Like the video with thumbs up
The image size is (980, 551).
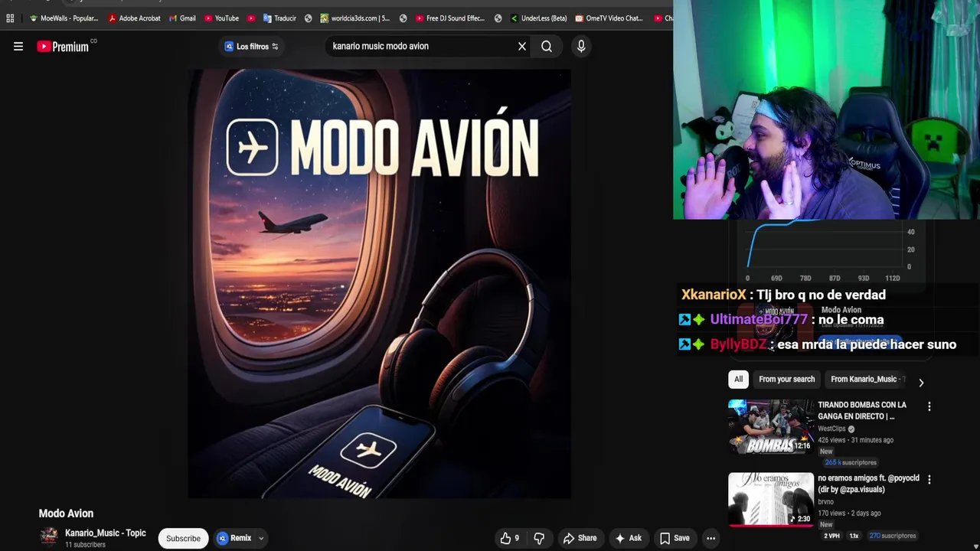pos(510,538)
